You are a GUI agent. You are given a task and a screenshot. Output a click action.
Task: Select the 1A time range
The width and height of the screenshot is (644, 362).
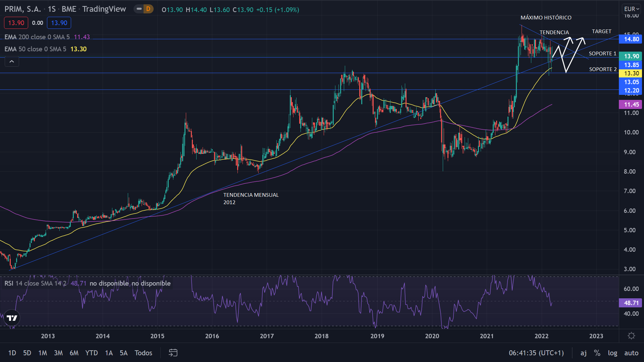(x=109, y=353)
